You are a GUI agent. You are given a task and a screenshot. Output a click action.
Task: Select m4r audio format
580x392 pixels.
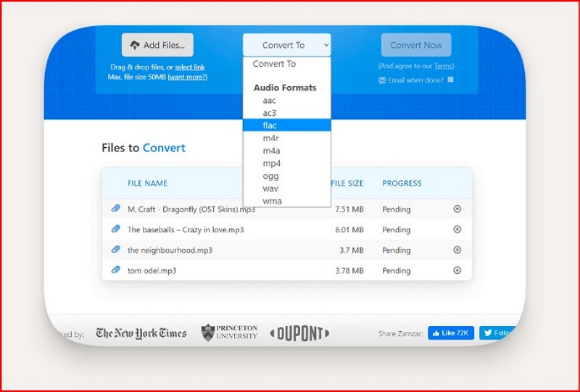point(286,138)
